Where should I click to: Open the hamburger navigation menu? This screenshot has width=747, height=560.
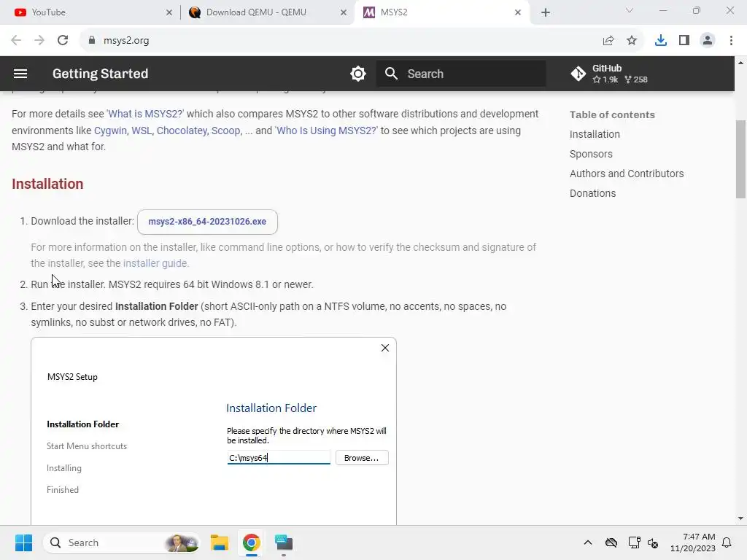pos(20,74)
